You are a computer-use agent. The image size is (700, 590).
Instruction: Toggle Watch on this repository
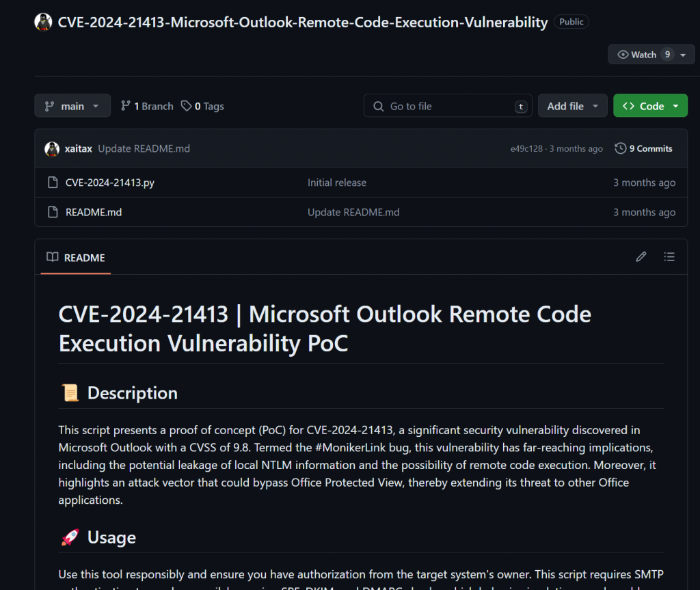tap(638, 55)
